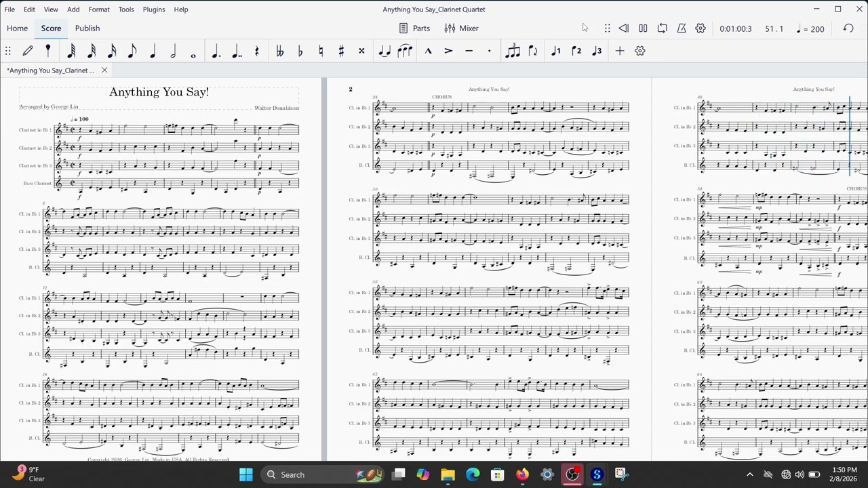This screenshot has height=488, width=868.
Task: Click the tempo value 200
Action: pyautogui.click(x=817, y=29)
